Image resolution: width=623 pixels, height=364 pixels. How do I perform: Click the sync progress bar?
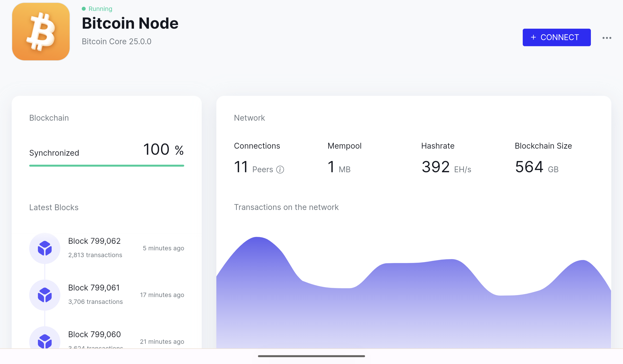[107, 165]
